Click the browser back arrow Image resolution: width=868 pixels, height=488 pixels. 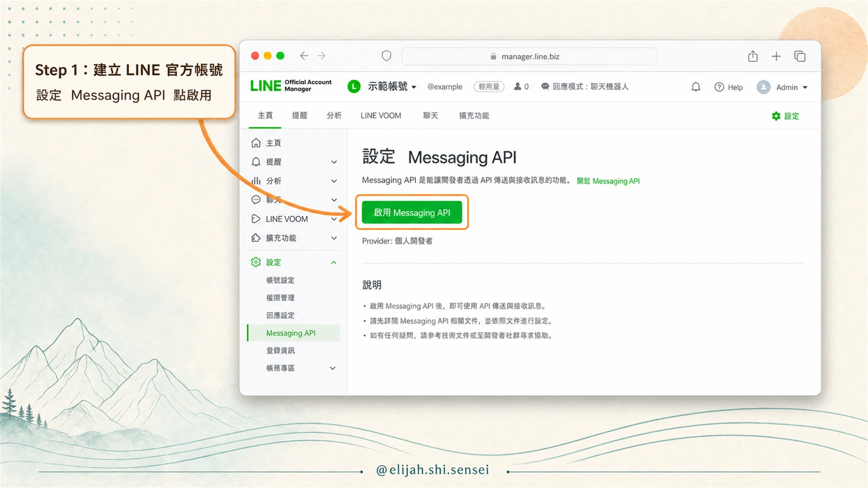[304, 56]
